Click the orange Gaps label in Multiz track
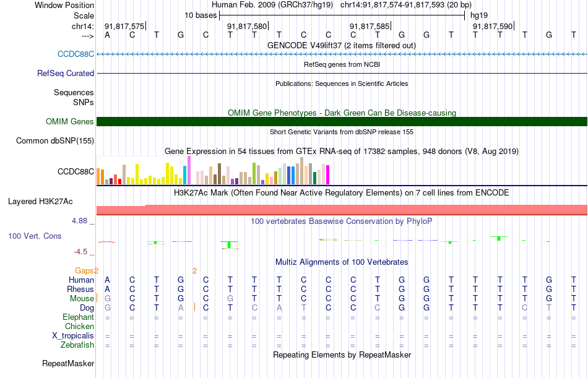The width and height of the screenshot is (588, 378). pyautogui.click(x=84, y=270)
